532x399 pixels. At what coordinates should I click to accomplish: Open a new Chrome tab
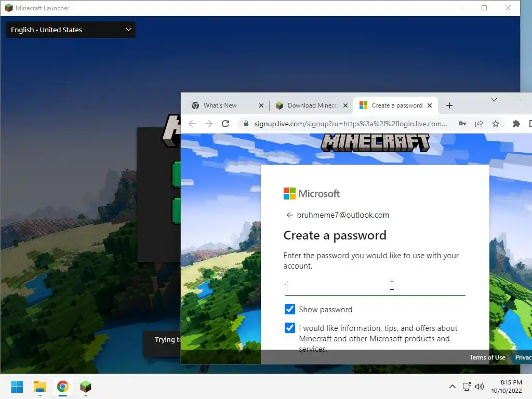click(x=449, y=105)
